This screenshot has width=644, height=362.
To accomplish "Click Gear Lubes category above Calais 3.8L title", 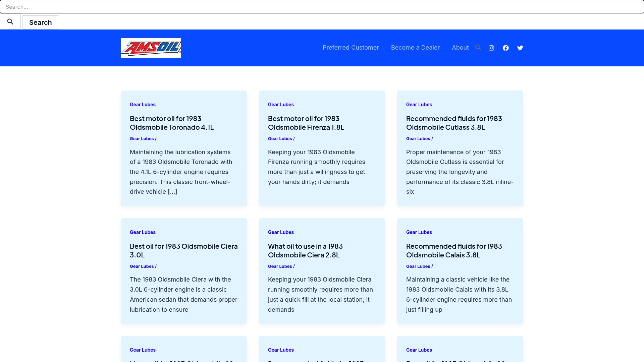I will pyautogui.click(x=419, y=232).
